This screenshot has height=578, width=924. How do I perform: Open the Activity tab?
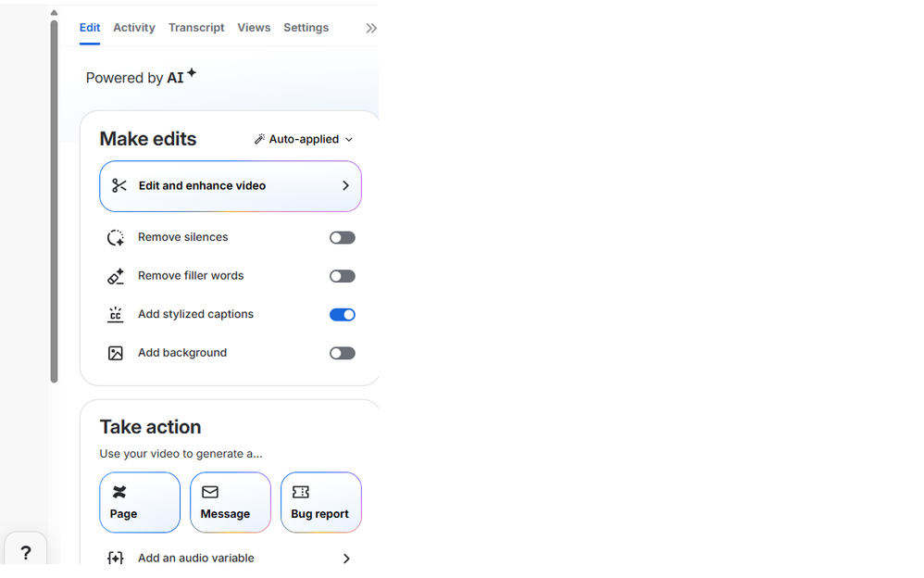coord(133,28)
